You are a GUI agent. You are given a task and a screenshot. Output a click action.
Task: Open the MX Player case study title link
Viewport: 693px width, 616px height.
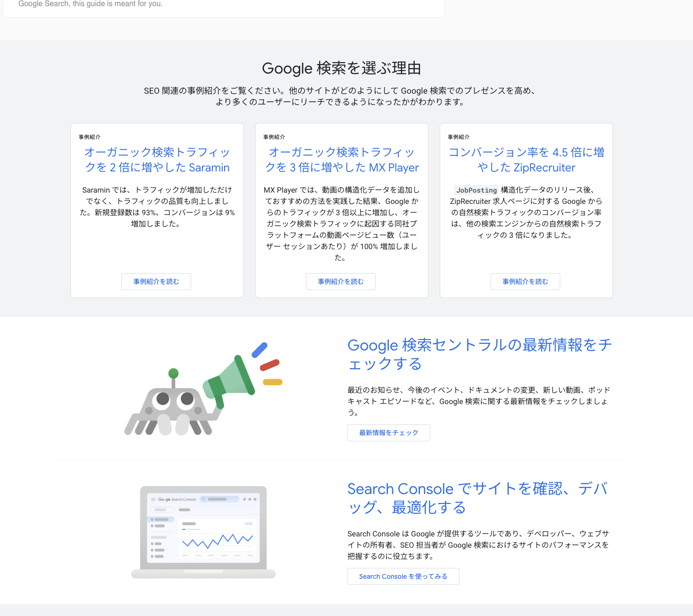(x=341, y=160)
